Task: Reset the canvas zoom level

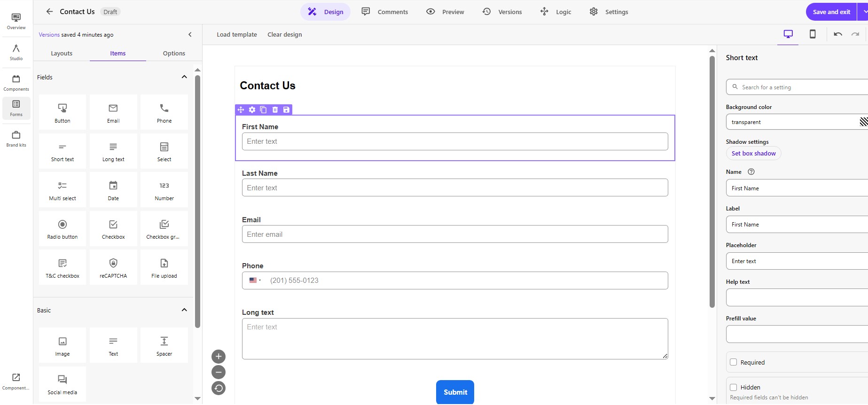Action: [x=219, y=388]
